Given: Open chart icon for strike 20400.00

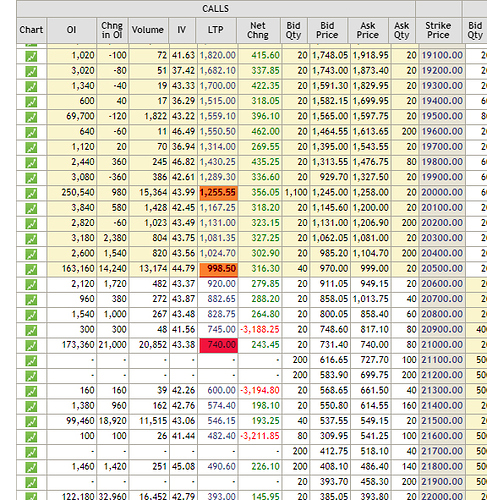Looking at the screenshot, I should pos(31,254).
